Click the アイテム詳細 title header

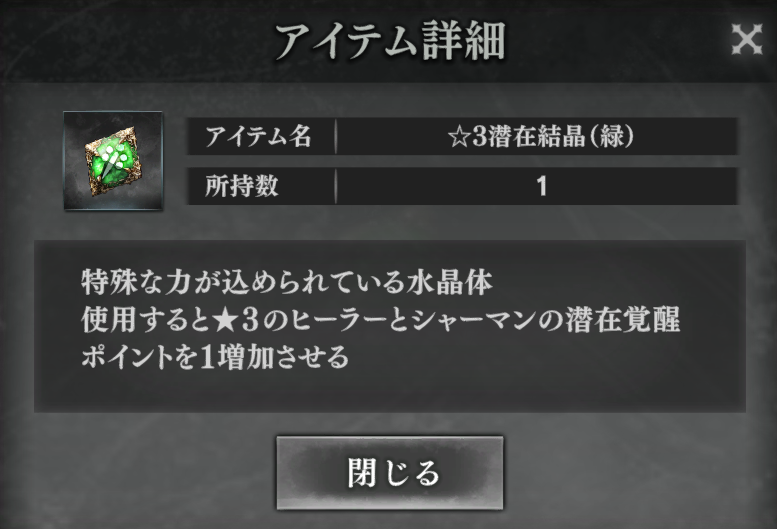(x=390, y=42)
